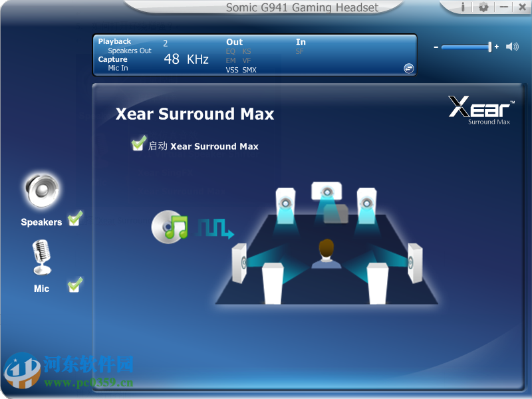
Task: Click the In column heading
Action: tap(301, 42)
